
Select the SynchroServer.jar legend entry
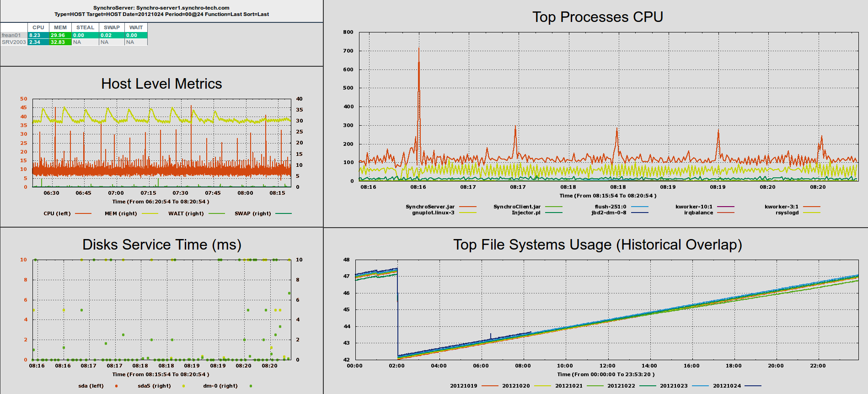pyautogui.click(x=430, y=207)
